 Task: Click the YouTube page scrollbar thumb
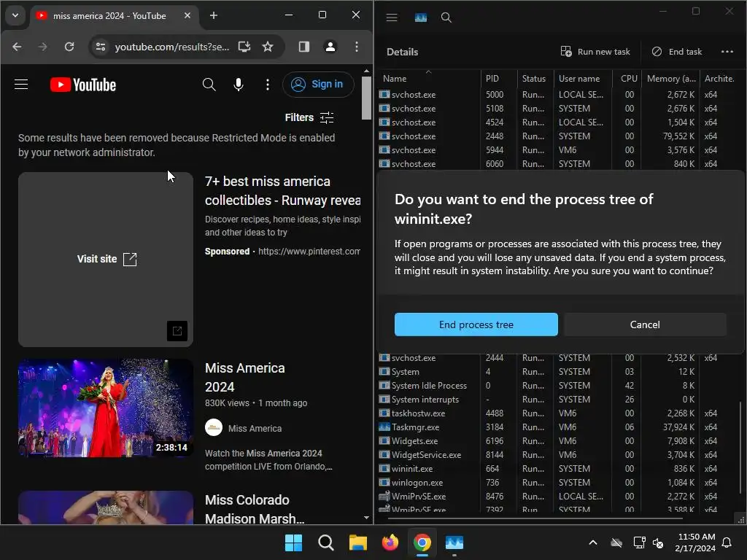coord(366,98)
